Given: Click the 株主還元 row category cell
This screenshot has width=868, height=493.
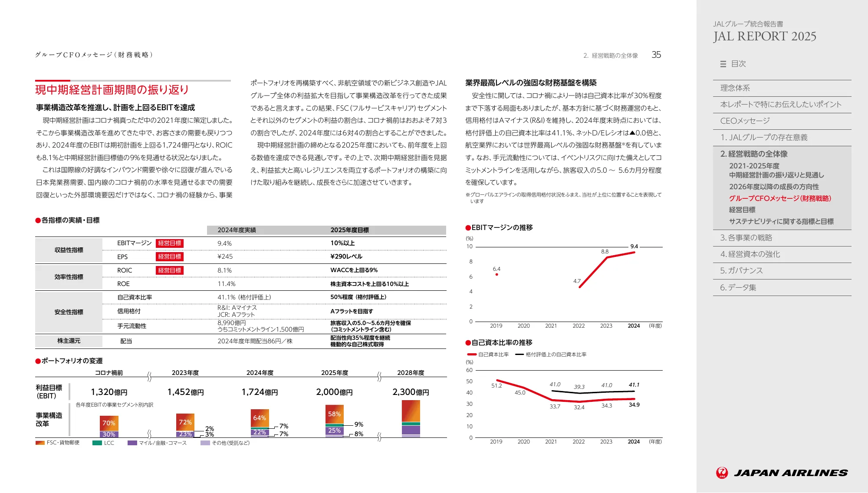Looking at the screenshot, I should [x=69, y=341].
